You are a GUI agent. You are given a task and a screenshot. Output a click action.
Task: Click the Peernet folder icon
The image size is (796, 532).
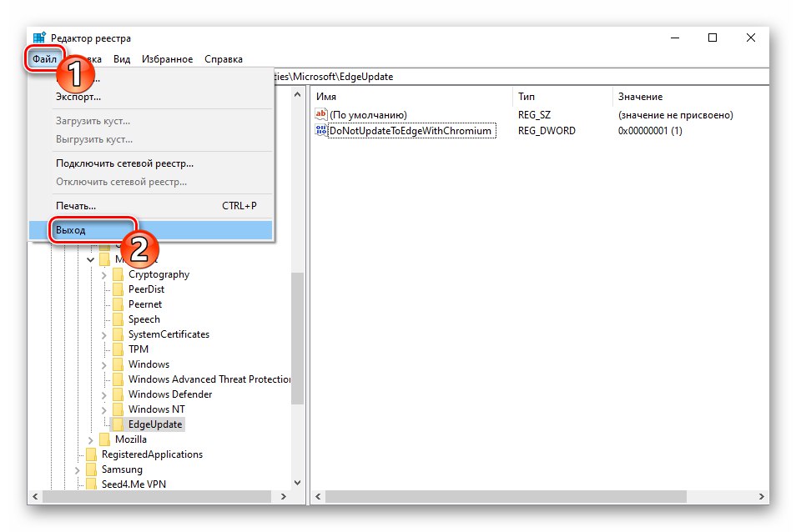point(118,304)
